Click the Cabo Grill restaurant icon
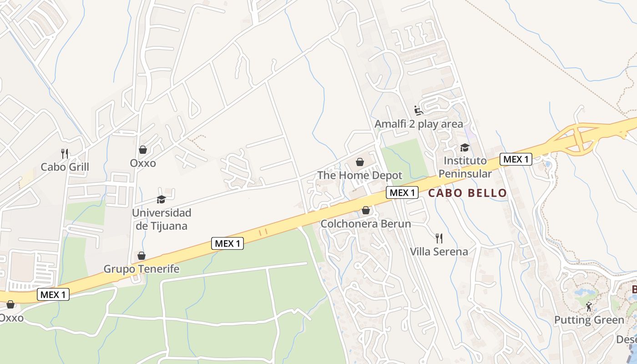The image size is (637, 364). (x=65, y=153)
